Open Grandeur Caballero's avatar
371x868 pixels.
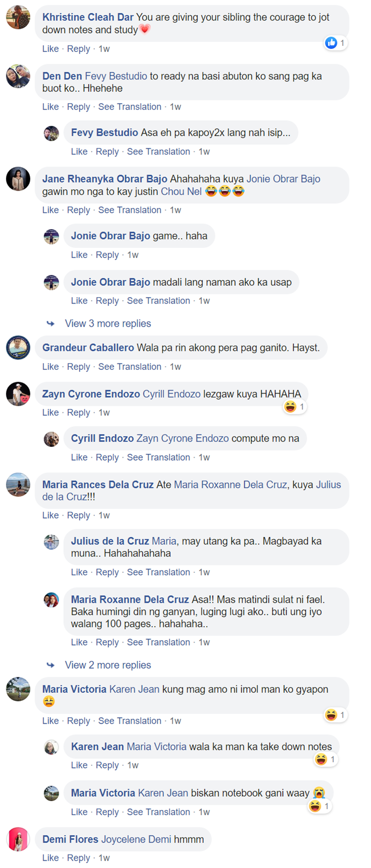[x=18, y=347]
